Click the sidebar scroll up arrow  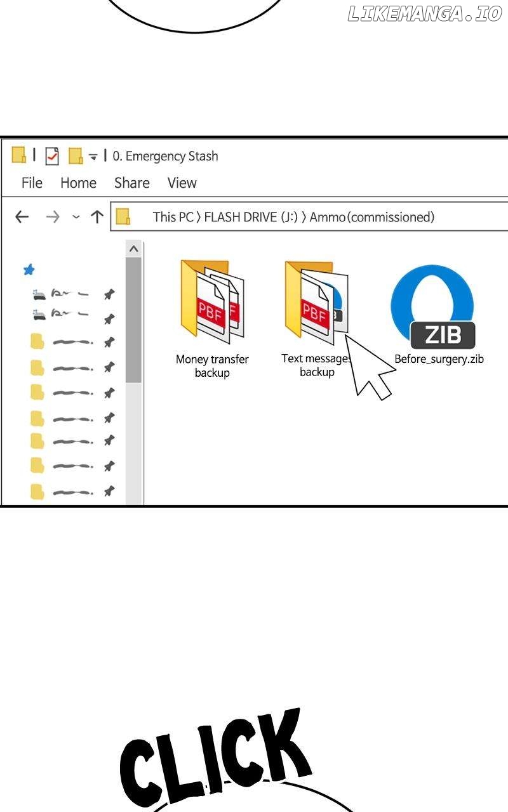click(x=133, y=249)
